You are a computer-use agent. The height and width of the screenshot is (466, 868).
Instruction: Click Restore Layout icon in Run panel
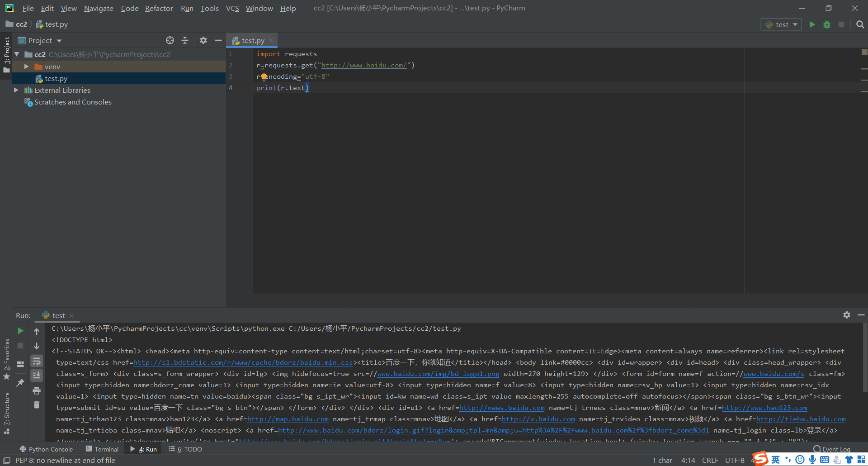[20, 364]
